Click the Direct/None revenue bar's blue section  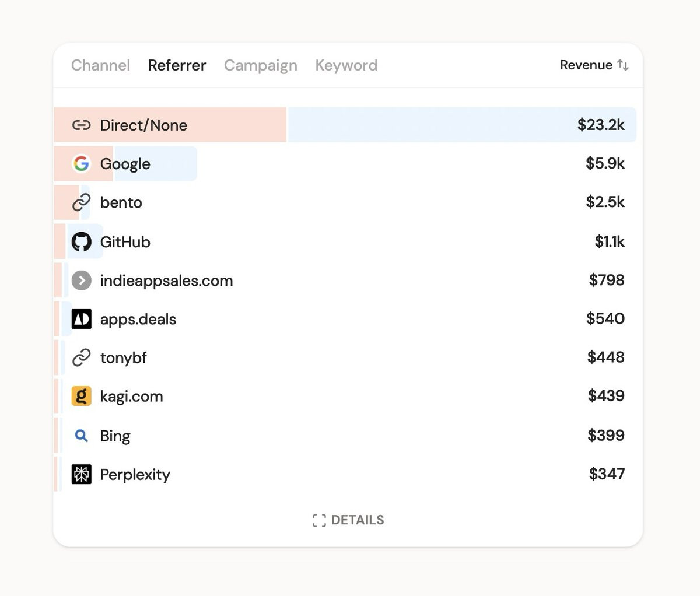coord(432,125)
